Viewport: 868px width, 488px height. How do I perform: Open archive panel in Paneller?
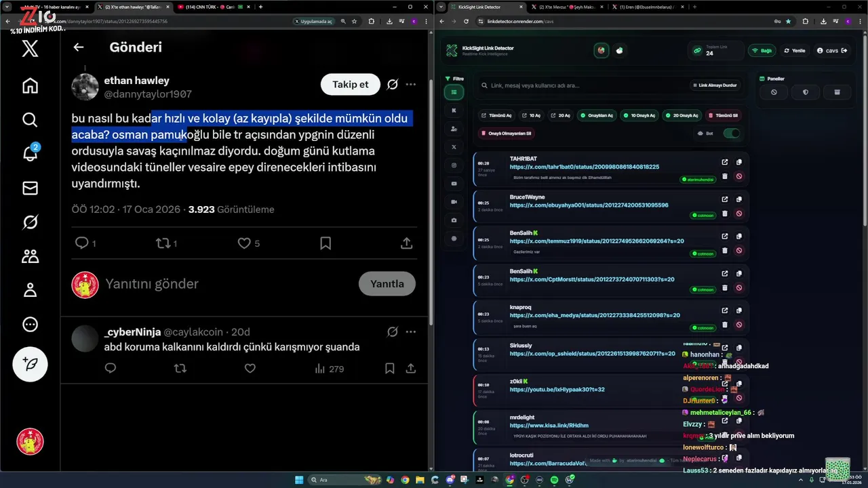click(x=837, y=92)
